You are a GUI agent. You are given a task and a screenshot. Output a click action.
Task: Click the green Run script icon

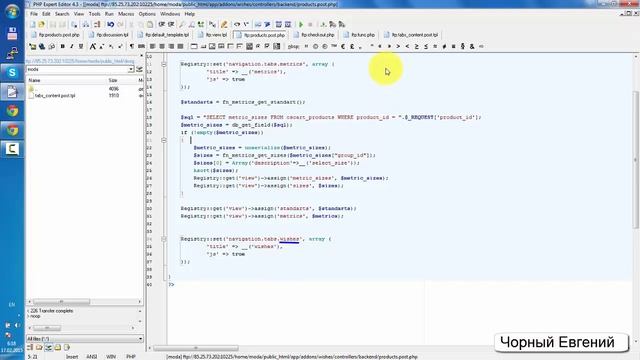(301, 24)
